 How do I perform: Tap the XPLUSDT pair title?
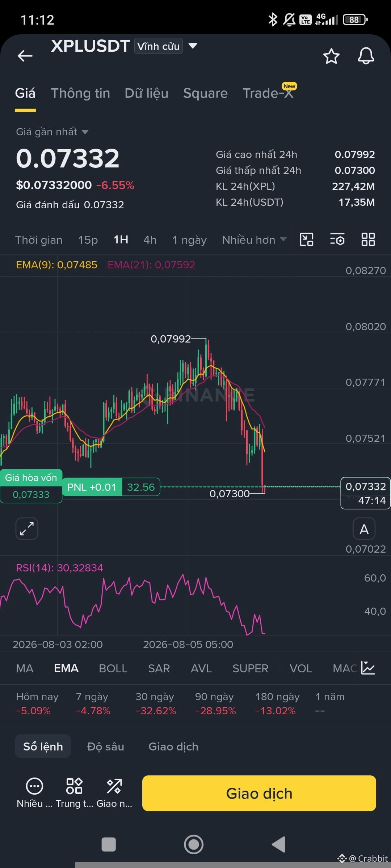91,46
